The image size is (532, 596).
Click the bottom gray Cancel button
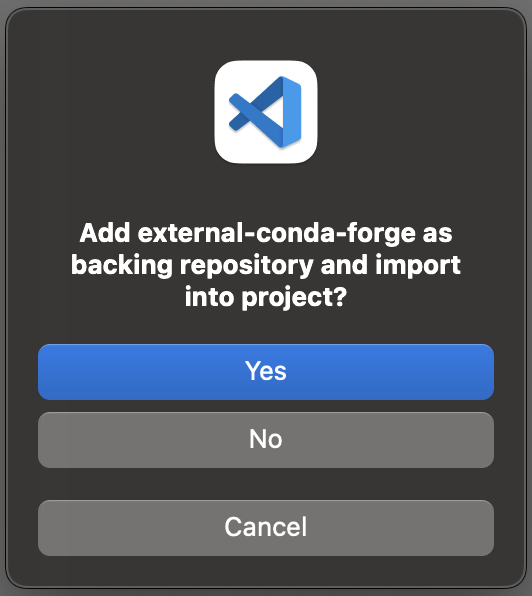266,528
